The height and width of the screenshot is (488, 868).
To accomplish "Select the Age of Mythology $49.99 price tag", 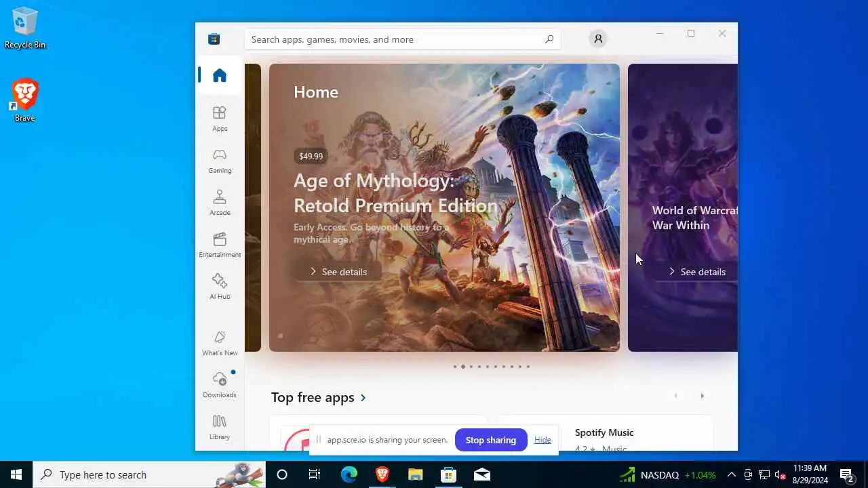I will click(x=311, y=156).
